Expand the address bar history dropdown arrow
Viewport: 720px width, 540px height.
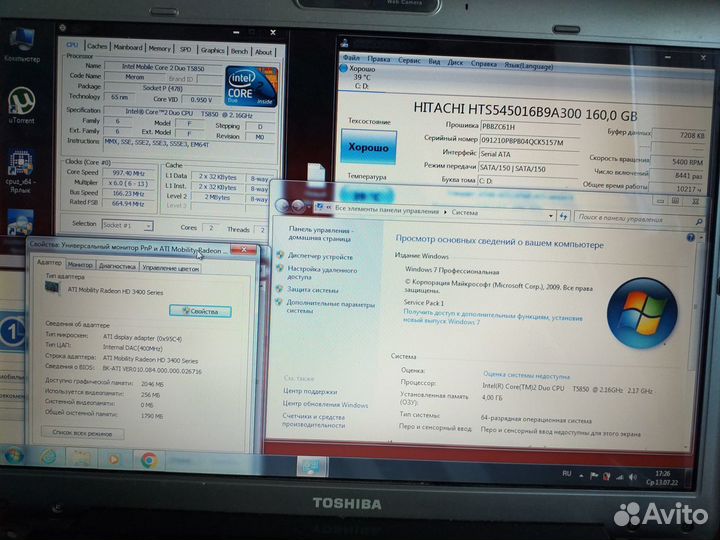(551, 216)
